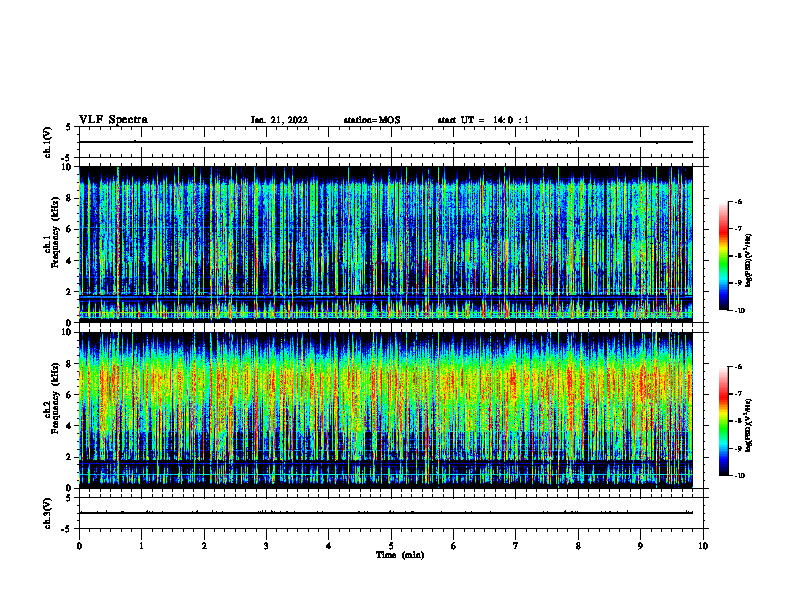The width and height of the screenshot is (792, 612).
Task: Click the 'ch.3(V)' axis label
Action: (x=47, y=513)
